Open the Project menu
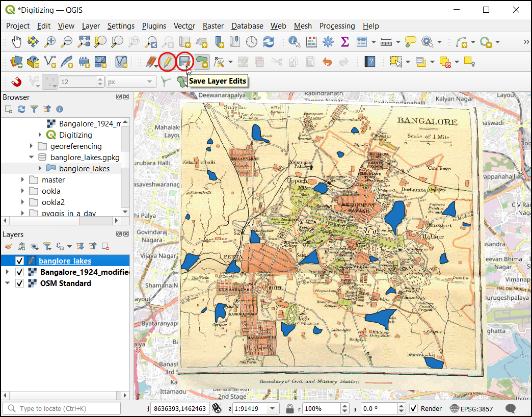This screenshot has height=417, width=532. 18,26
